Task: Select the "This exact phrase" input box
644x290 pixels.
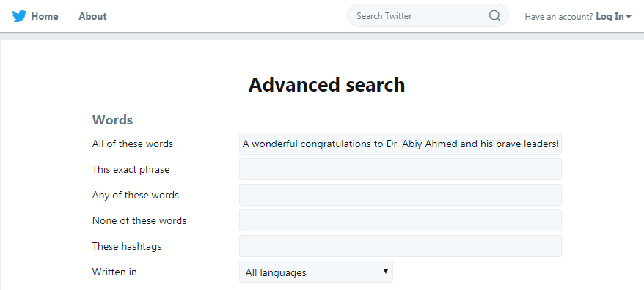Action: point(400,169)
